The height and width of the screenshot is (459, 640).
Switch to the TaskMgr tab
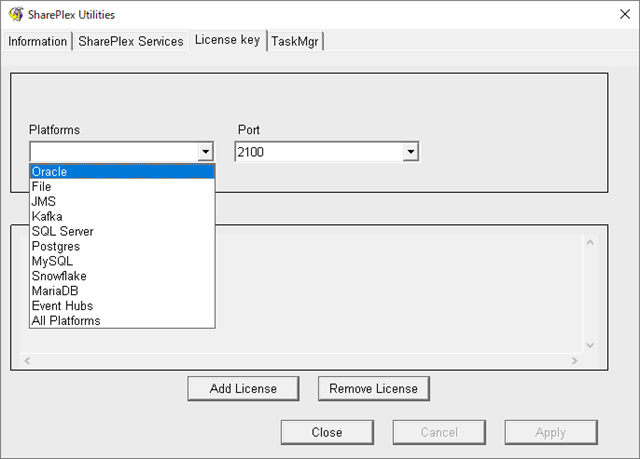[x=296, y=41]
